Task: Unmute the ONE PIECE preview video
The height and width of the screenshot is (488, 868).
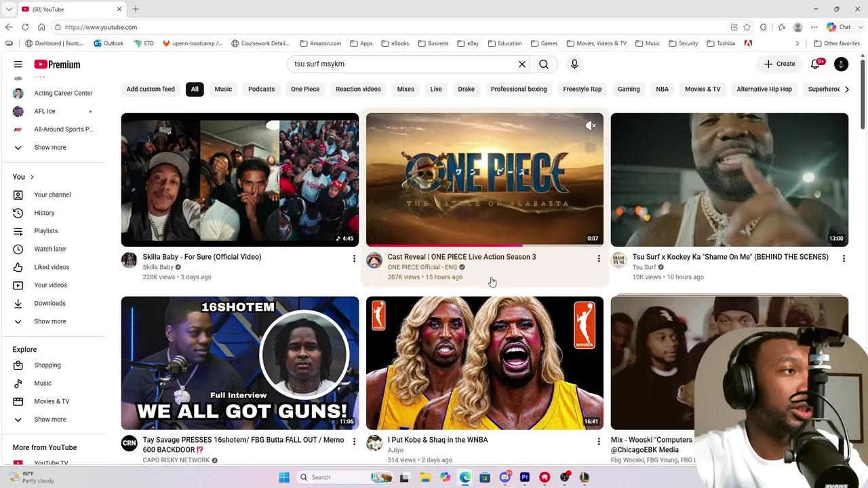Action: [x=591, y=126]
